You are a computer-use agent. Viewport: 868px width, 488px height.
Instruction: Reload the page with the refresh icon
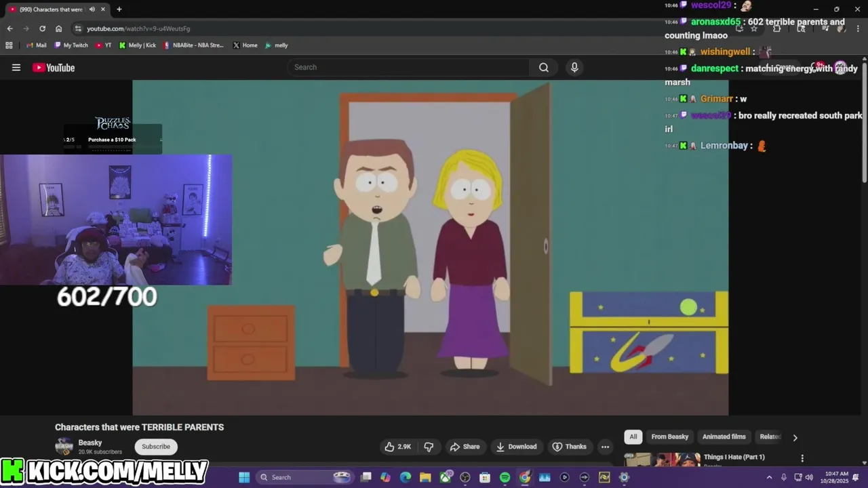coord(42,28)
